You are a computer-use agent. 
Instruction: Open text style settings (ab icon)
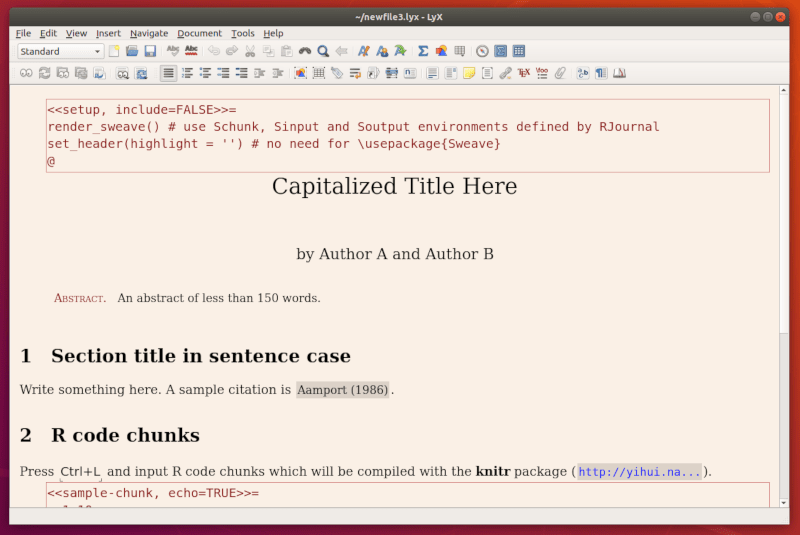click(x=583, y=73)
